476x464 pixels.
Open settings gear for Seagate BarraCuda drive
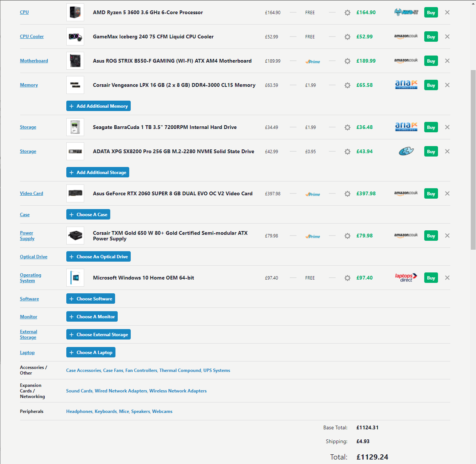pyautogui.click(x=348, y=127)
